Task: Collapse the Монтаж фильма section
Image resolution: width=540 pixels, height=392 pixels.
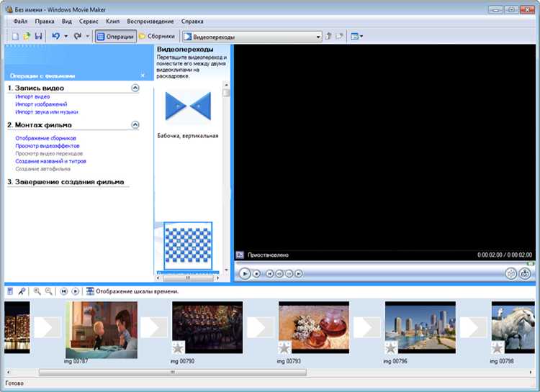Action: click(135, 124)
